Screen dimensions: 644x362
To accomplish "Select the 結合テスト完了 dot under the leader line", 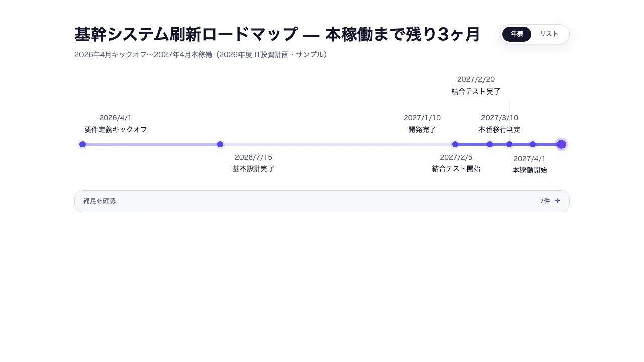I will point(509,144).
